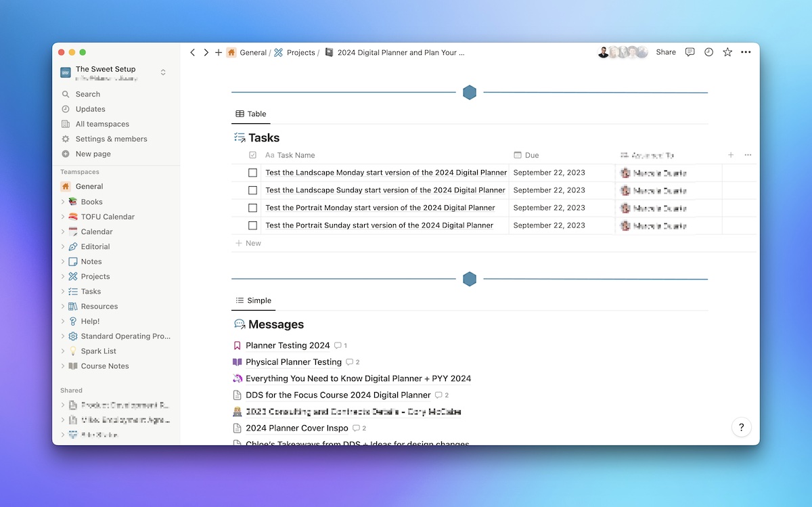Check the Portrait Sunday start task checkbox

[252, 225]
